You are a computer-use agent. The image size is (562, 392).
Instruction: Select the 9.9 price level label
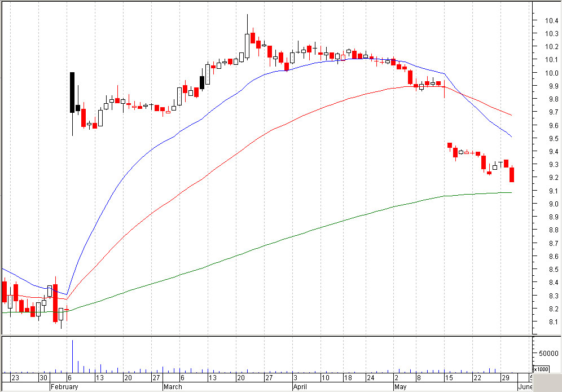554,86
